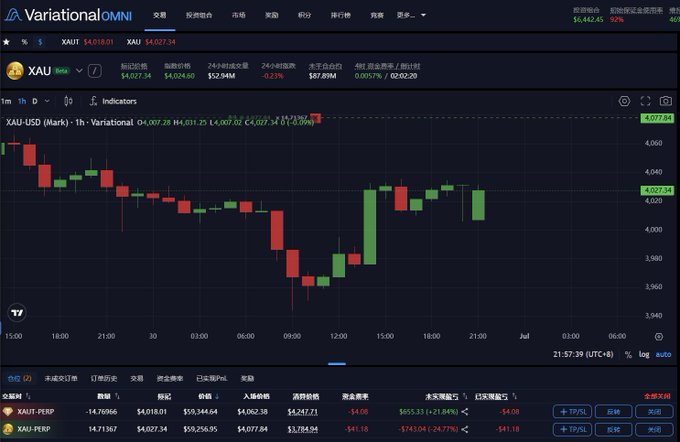This screenshot has width=680, height=442.
Task: Reverse the XAU-PERP position
Action: point(613,429)
